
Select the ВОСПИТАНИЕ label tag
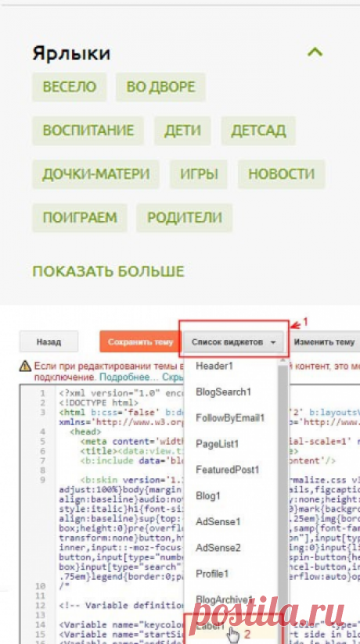[88, 131]
